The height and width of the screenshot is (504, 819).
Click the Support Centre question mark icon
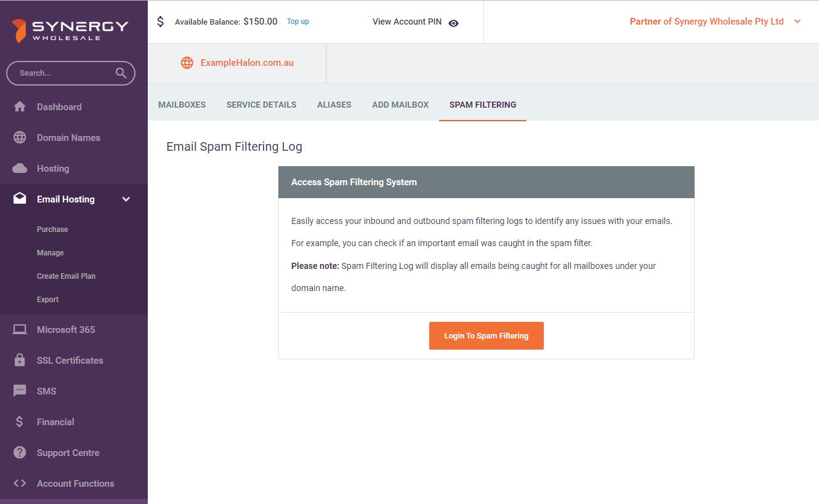(x=20, y=452)
